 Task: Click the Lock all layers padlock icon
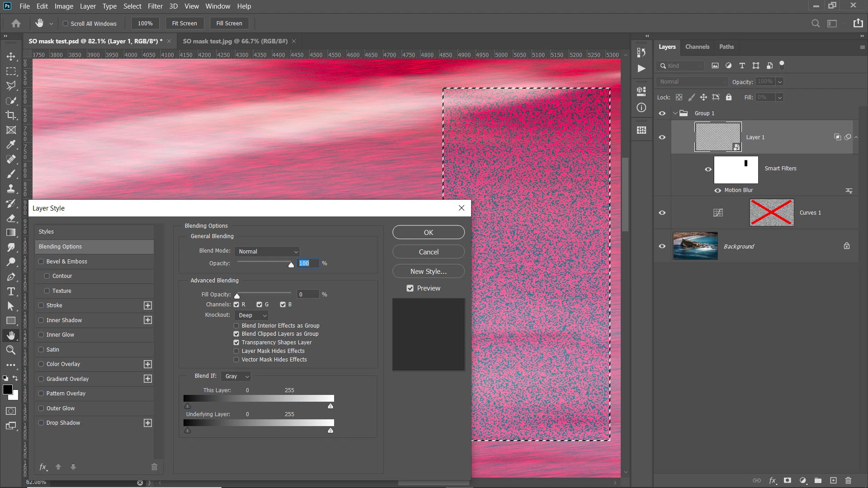[729, 97]
